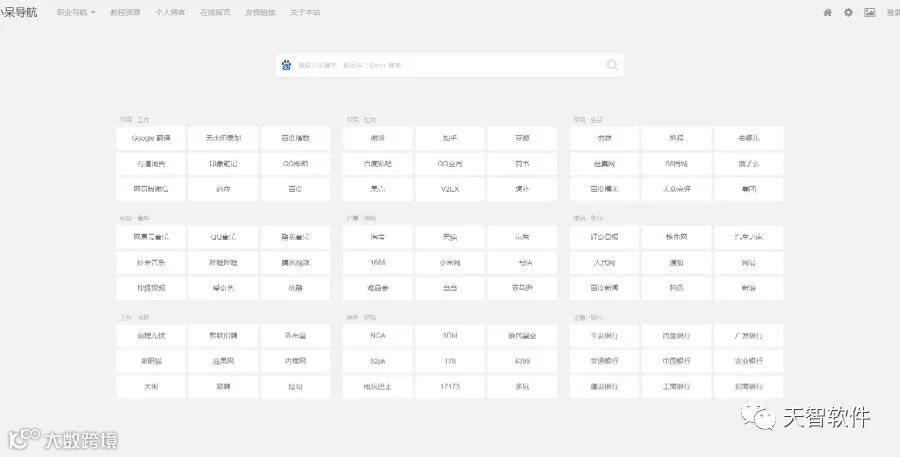Open the 大众点评 link

[677, 189]
